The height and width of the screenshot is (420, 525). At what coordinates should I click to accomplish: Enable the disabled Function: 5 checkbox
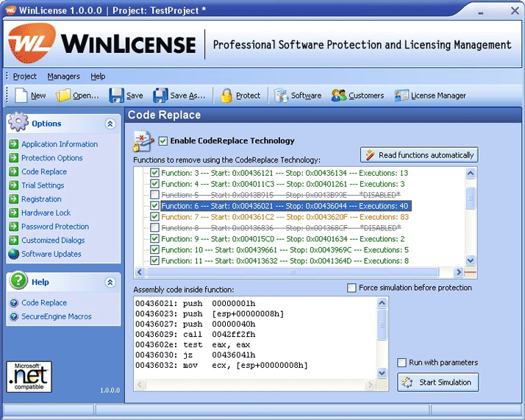[154, 195]
